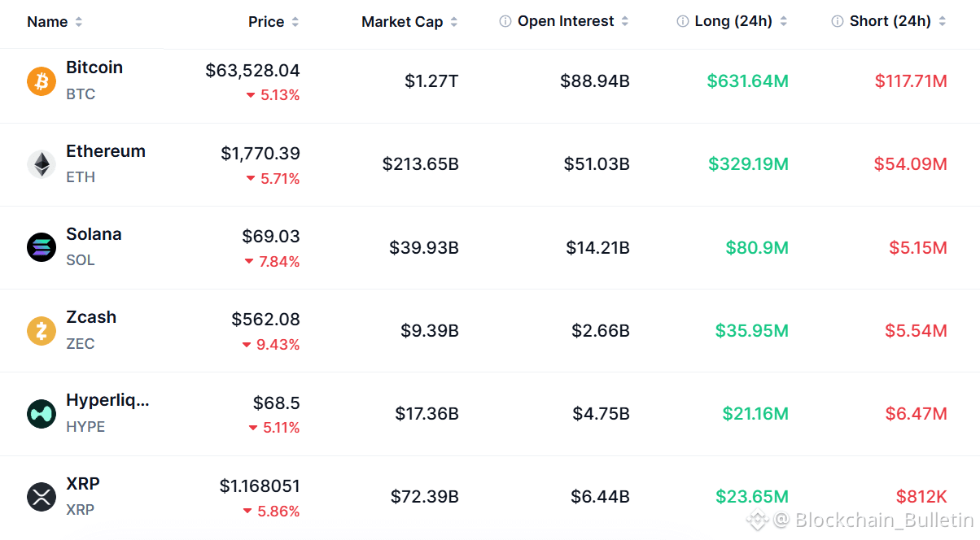Open the Bitcoin name link
This screenshot has width=980, height=540.
click(x=94, y=67)
